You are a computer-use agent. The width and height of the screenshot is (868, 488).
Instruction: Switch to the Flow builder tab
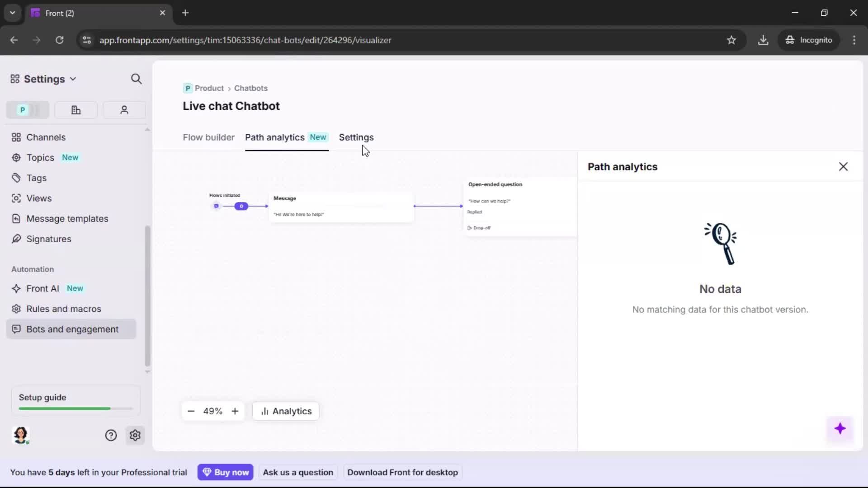(x=208, y=137)
